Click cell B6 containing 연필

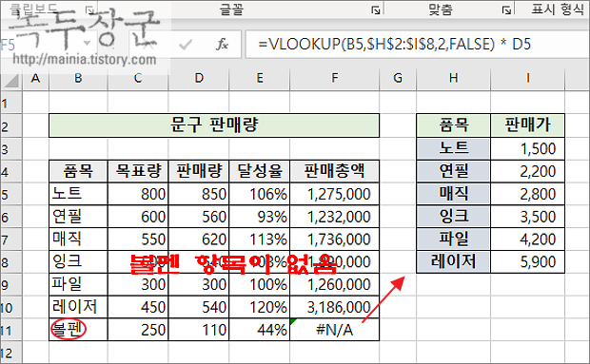(x=78, y=217)
